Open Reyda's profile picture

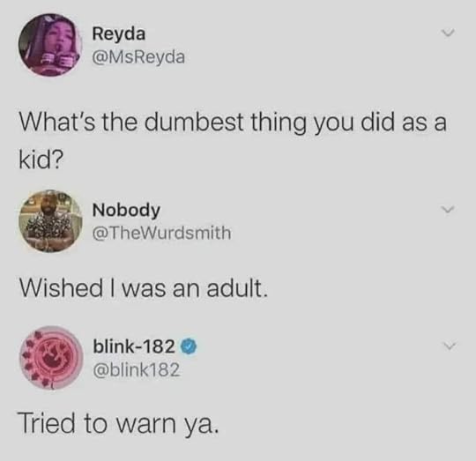pyautogui.click(x=51, y=45)
